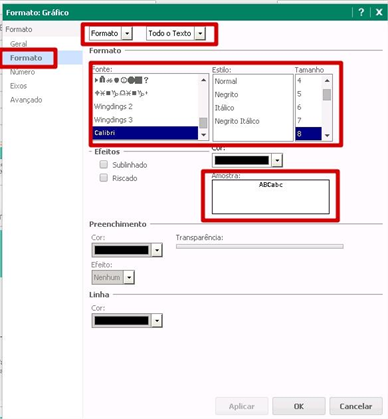Image resolution: width=388 pixels, height=419 pixels.
Task: Expand the Formato dropdown at top
Action: [127, 33]
